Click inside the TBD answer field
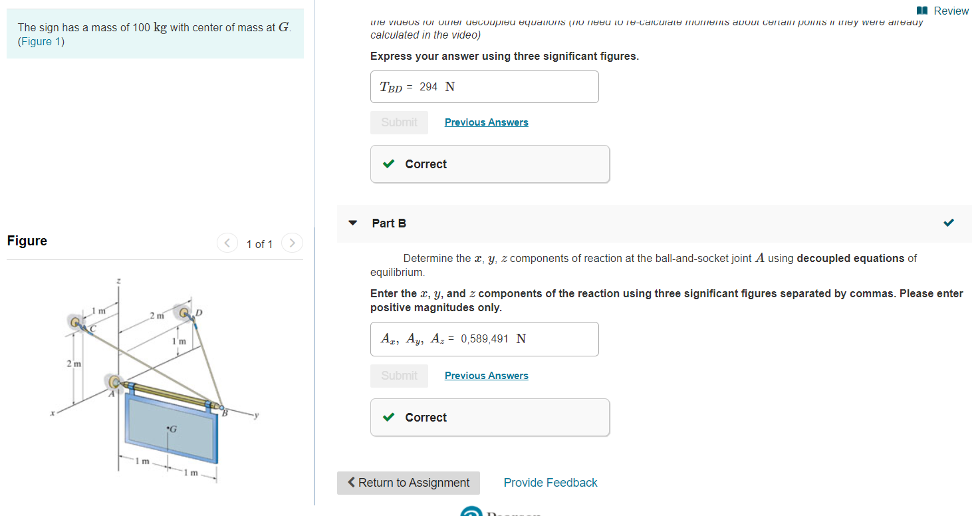The height and width of the screenshot is (516, 980). 484,86
